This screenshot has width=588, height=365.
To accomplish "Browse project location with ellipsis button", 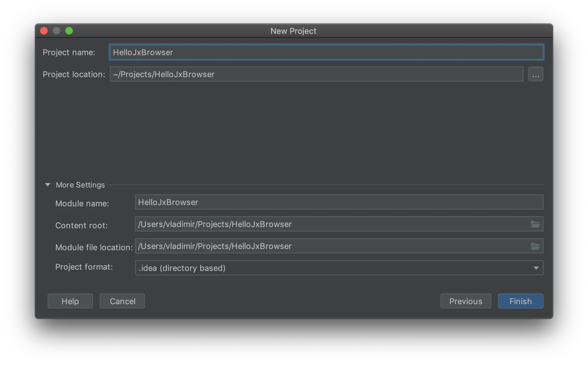I will pos(536,74).
